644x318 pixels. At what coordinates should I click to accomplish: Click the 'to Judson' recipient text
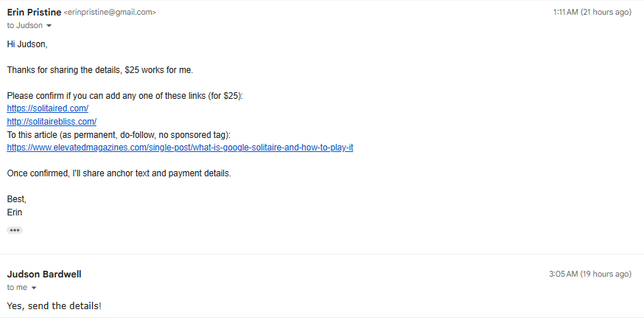pos(24,26)
